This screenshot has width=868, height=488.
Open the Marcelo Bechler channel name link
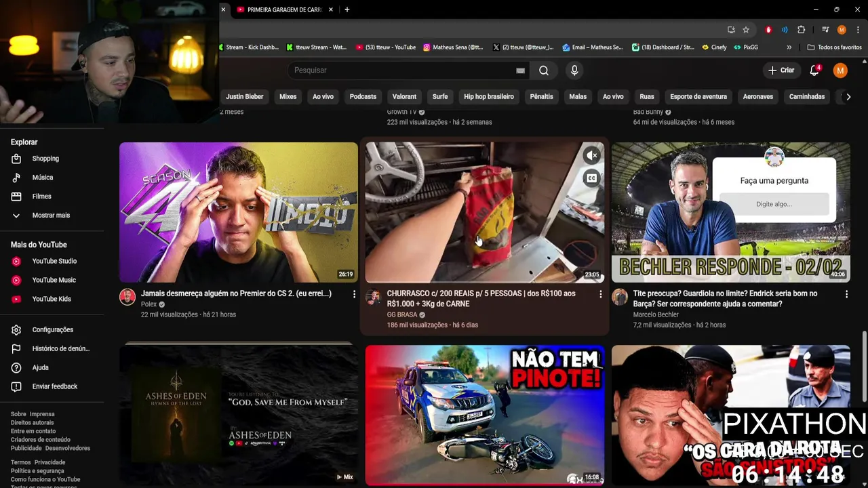656,314
